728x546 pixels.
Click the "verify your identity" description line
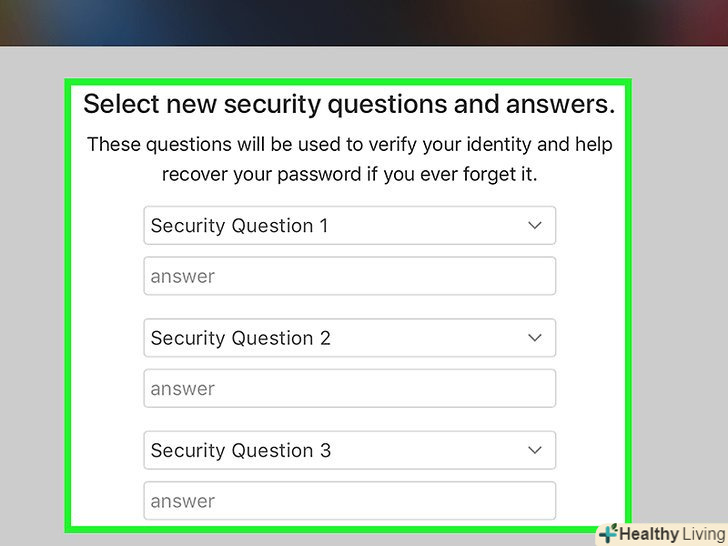point(349,144)
